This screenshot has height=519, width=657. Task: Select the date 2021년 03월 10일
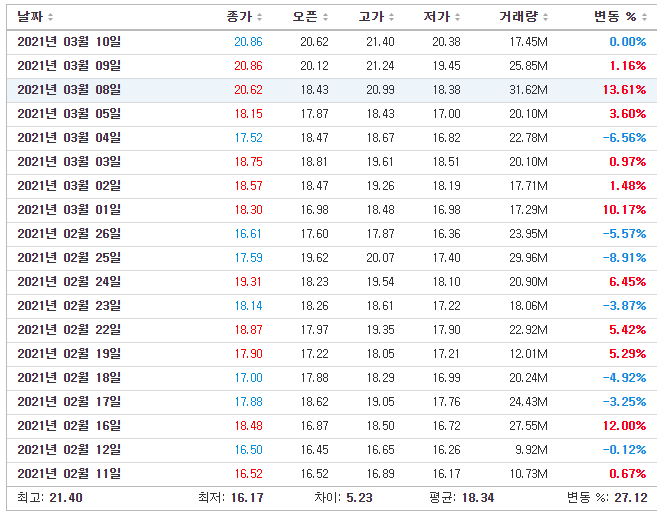(x=69, y=42)
